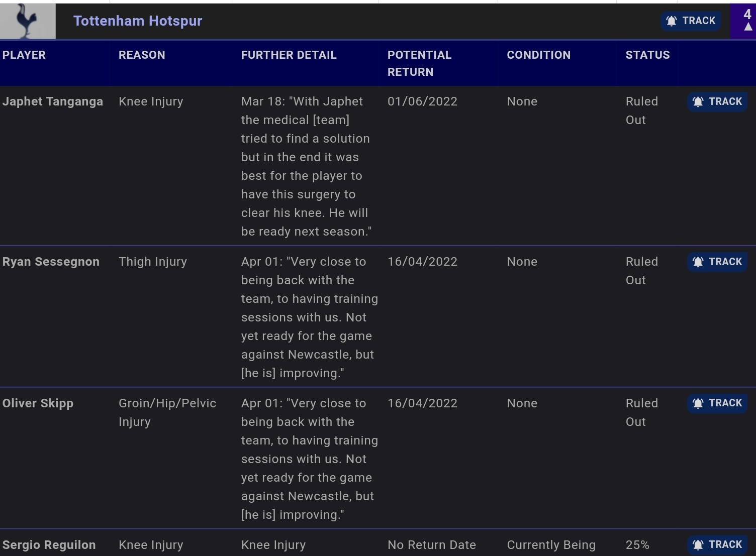
Task: Select Skipp's None condition cell
Action: 522,403
